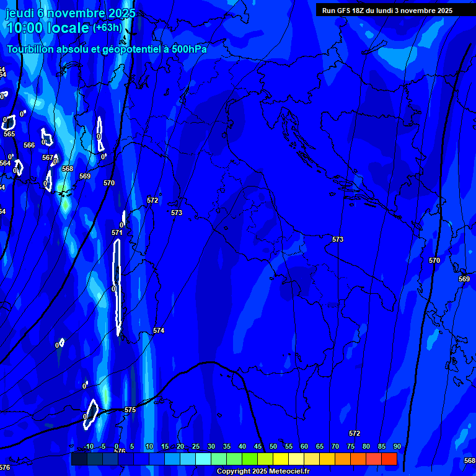Click the bright yellow swatch in the legend
The height and width of the screenshot is (476, 476).
point(281,459)
